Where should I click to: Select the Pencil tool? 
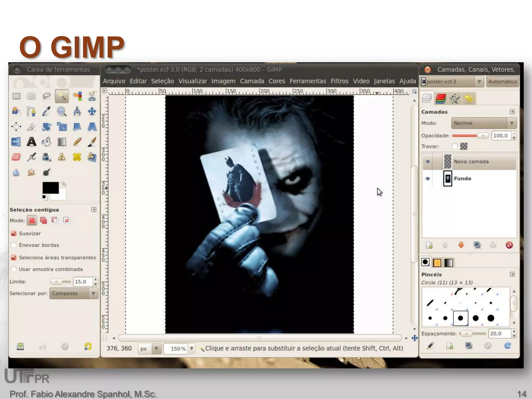click(x=77, y=142)
